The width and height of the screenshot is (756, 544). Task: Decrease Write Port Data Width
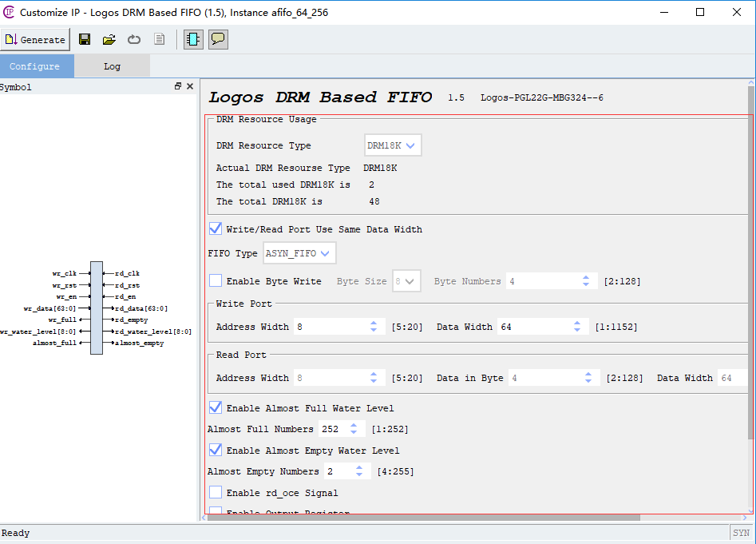coord(577,331)
